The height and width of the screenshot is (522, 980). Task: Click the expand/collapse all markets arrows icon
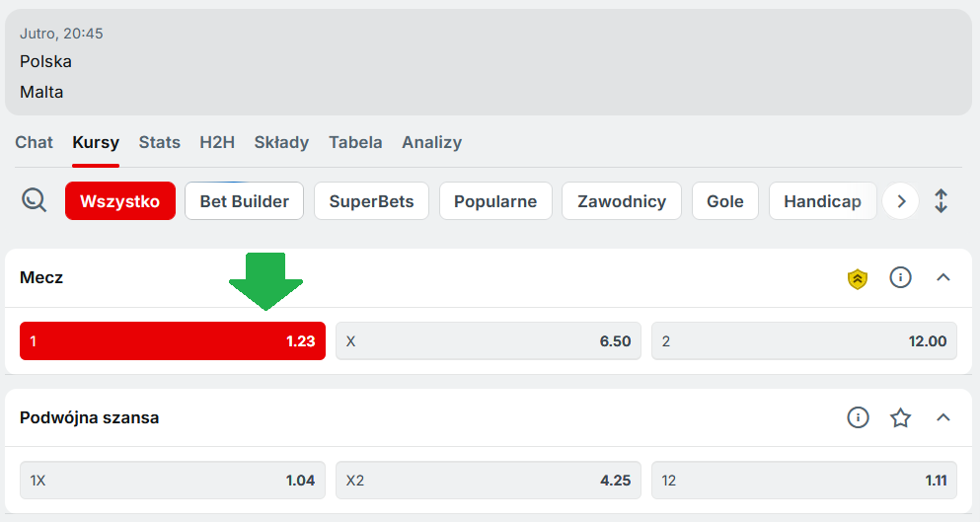[x=941, y=201]
